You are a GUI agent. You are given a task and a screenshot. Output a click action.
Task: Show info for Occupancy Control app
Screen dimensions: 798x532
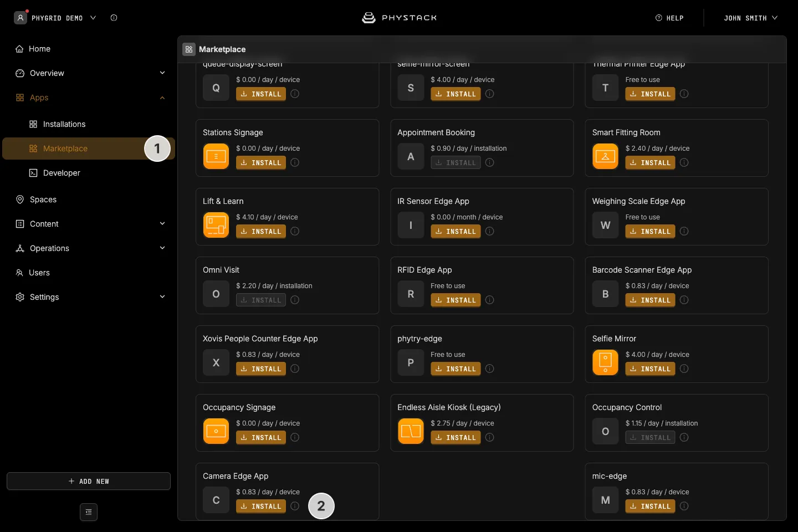pos(684,437)
